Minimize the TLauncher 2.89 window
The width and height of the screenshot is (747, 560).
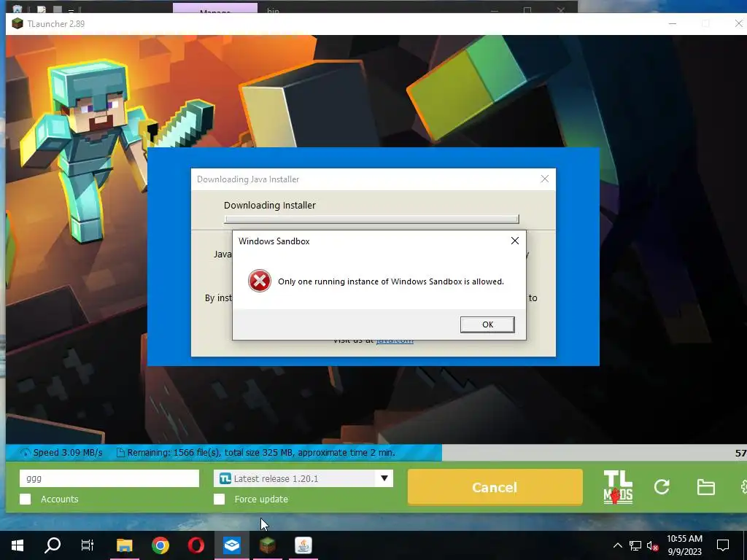pyautogui.click(x=672, y=23)
